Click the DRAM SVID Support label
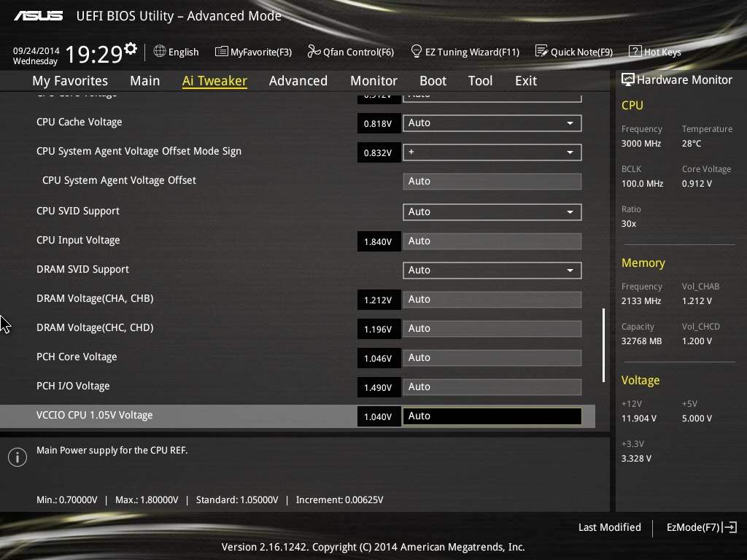Image resolution: width=747 pixels, height=560 pixels. 82,270
